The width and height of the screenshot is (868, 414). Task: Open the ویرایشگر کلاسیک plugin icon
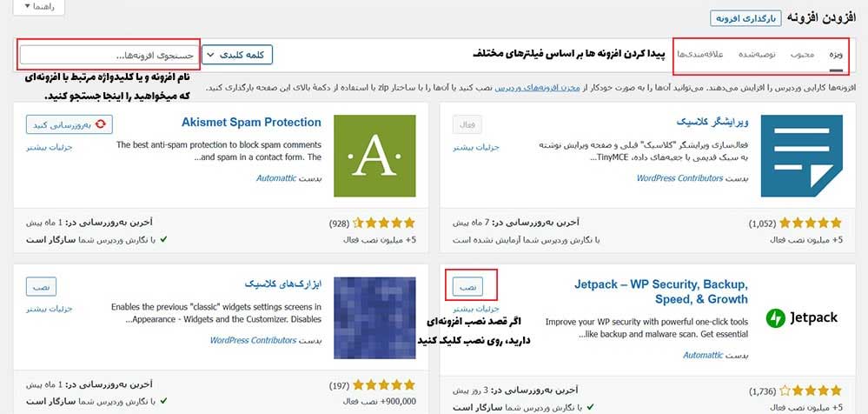tap(802, 156)
